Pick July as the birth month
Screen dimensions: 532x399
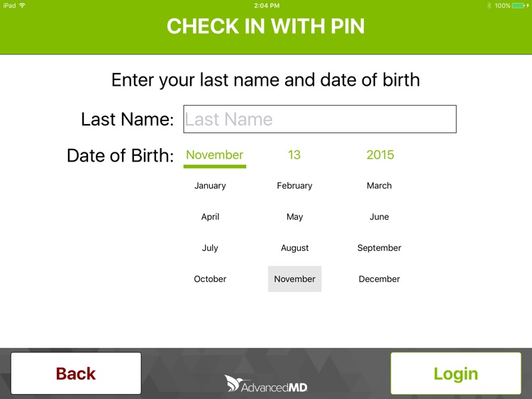pyautogui.click(x=210, y=248)
